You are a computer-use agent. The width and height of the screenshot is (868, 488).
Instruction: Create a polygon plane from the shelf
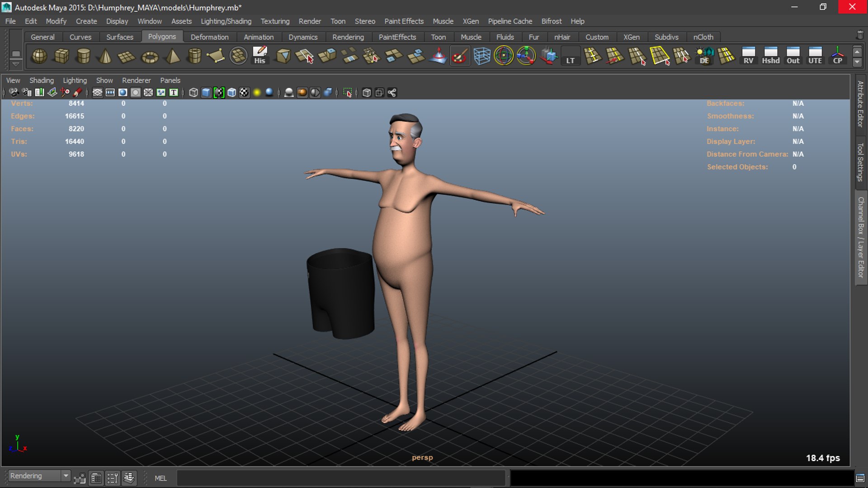coord(127,56)
